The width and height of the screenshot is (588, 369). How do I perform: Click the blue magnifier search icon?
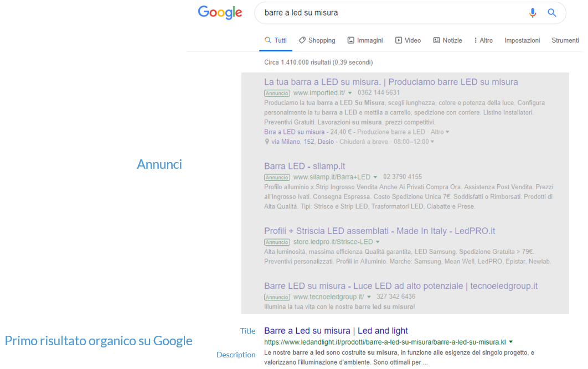click(551, 13)
